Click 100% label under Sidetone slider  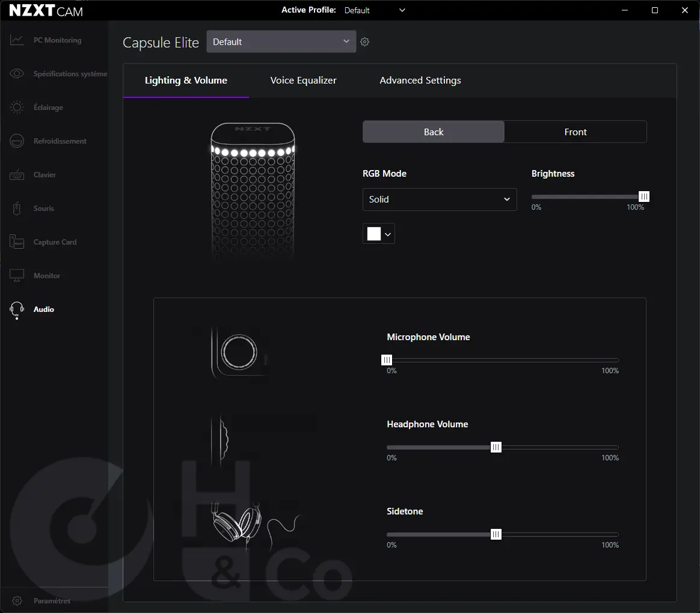point(610,545)
